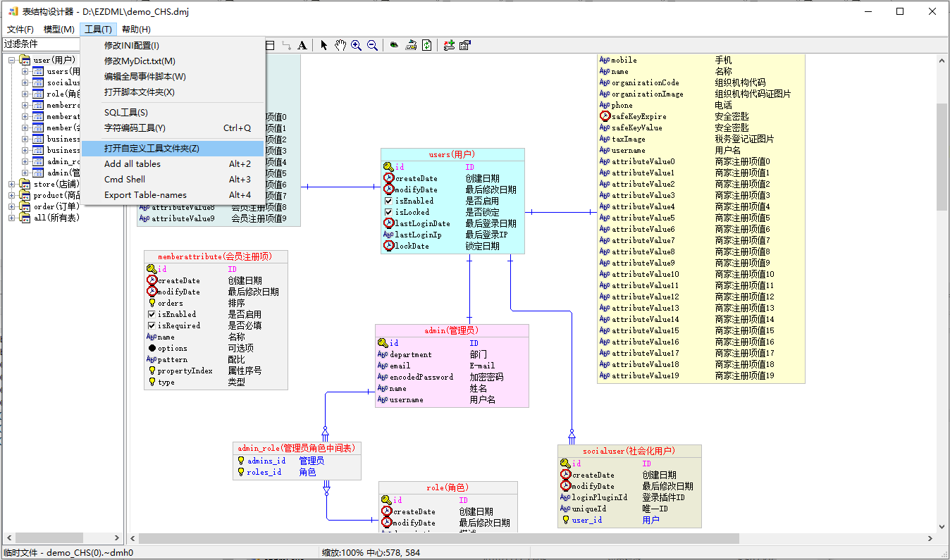This screenshot has width=950, height=560.
Task: Expand the store(店铺) tree node
Action: [x=12, y=184]
